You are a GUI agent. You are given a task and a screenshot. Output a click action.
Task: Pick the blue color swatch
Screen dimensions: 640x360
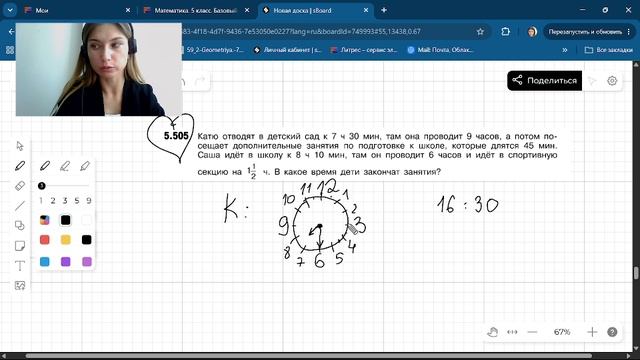[44, 262]
